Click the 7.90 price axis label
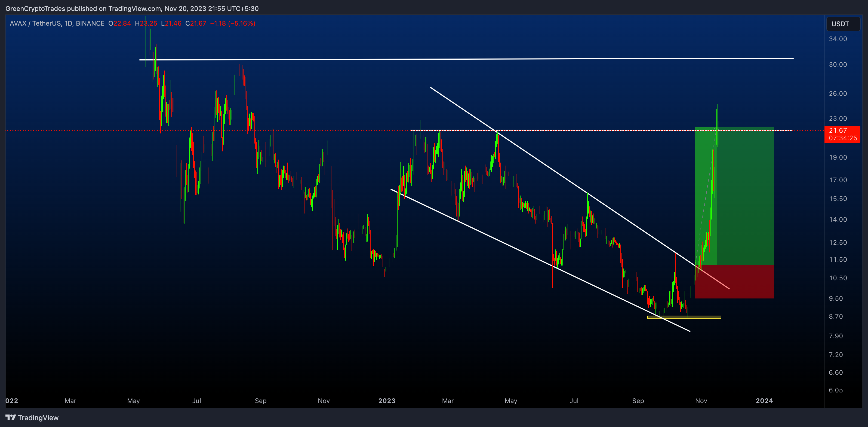 point(836,336)
